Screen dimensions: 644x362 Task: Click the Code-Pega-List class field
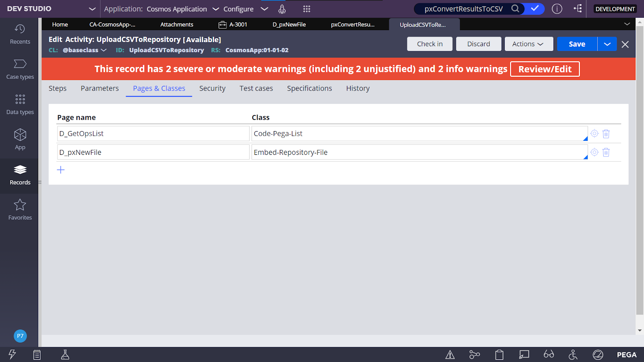point(419,134)
